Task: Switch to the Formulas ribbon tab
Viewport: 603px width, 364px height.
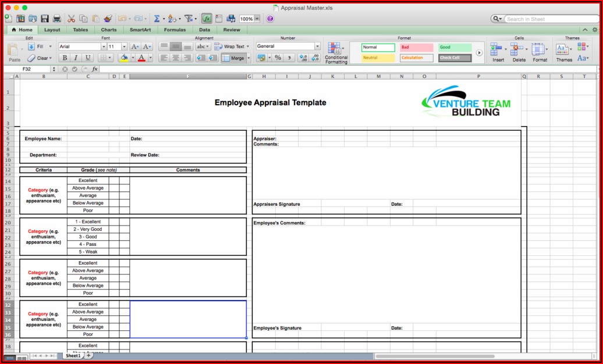Action: point(175,30)
